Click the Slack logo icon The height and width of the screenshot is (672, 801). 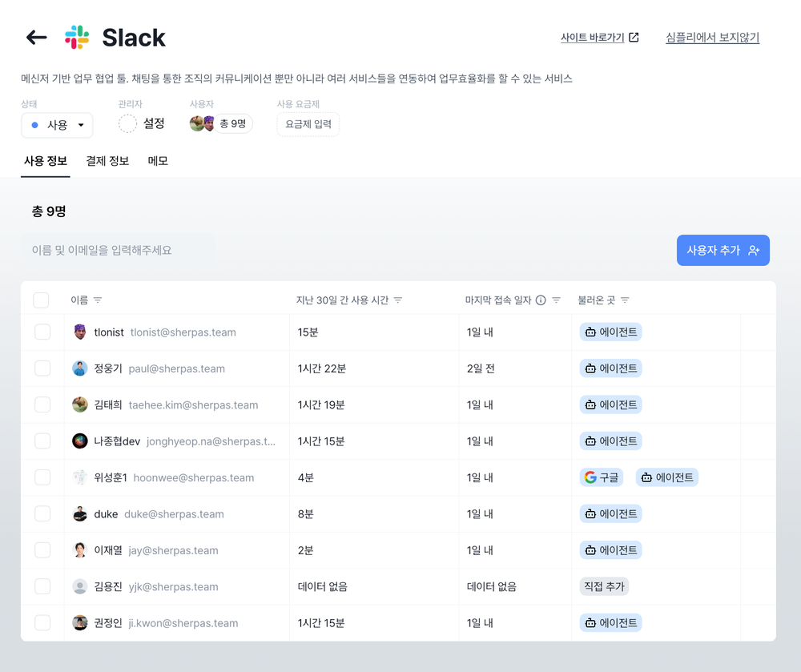77,38
